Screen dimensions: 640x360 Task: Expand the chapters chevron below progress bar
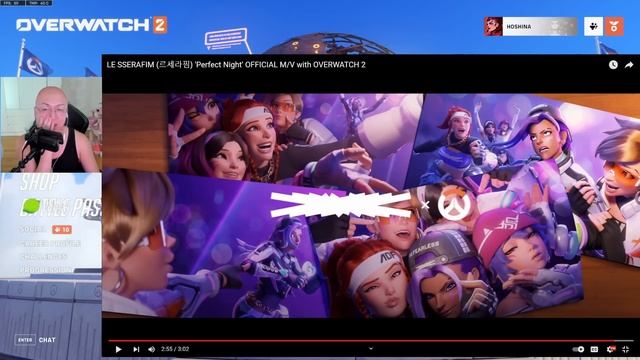pyautogui.click(x=371, y=349)
